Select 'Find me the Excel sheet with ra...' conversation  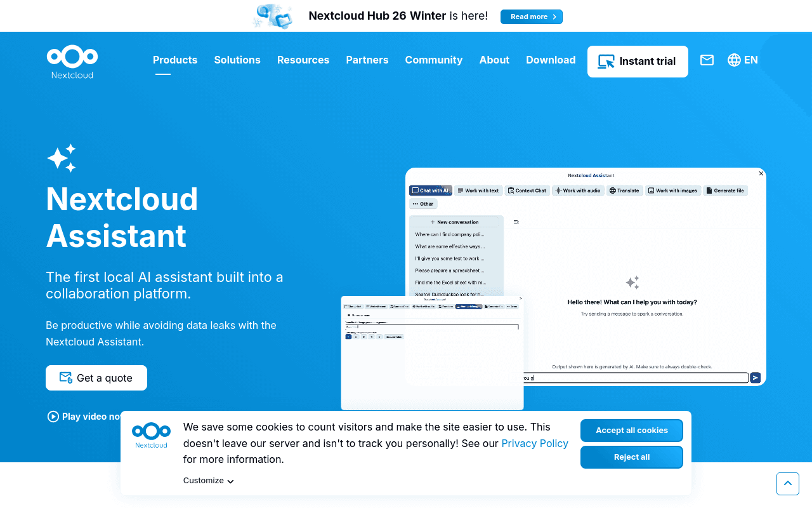click(x=450, y=283)
